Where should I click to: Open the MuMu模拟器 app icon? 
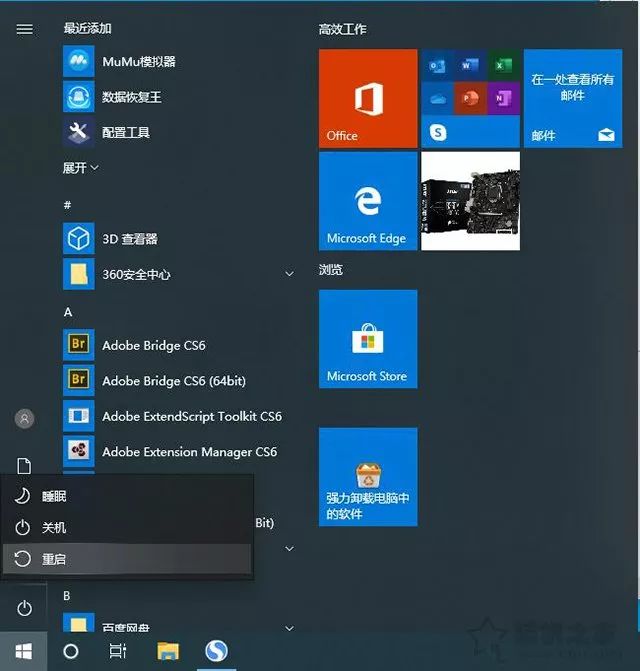[x=78, y=61]
